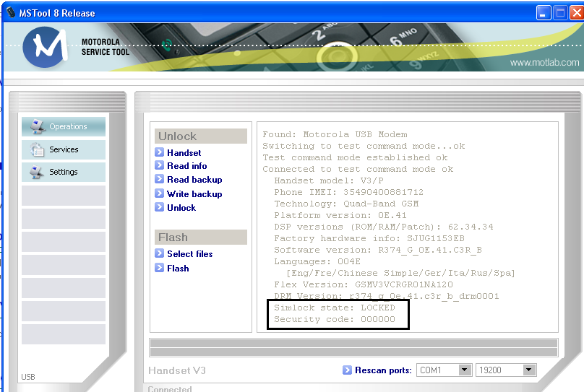
Task: Rescan ports using the link
Action: pos(383,370)
